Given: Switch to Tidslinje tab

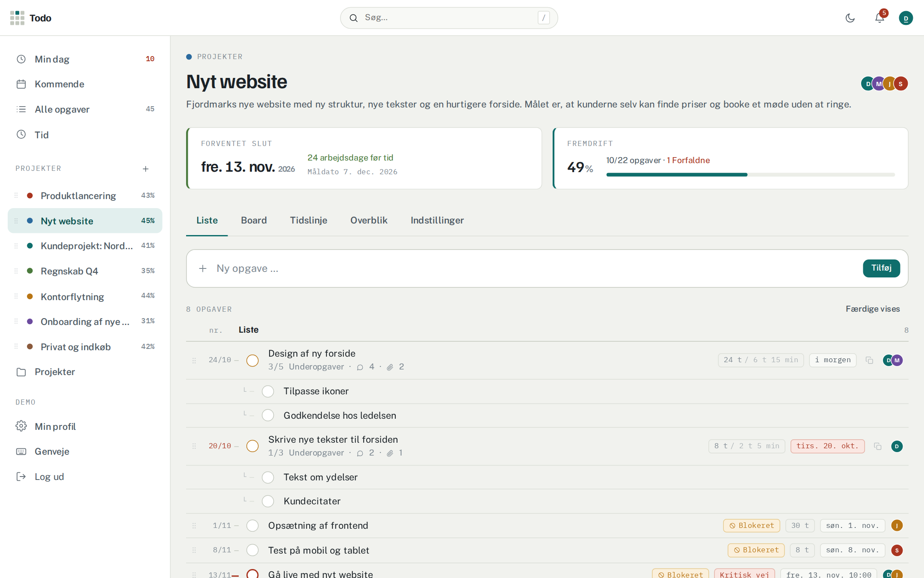Looking at the screenshot, I should pos(308,220).
